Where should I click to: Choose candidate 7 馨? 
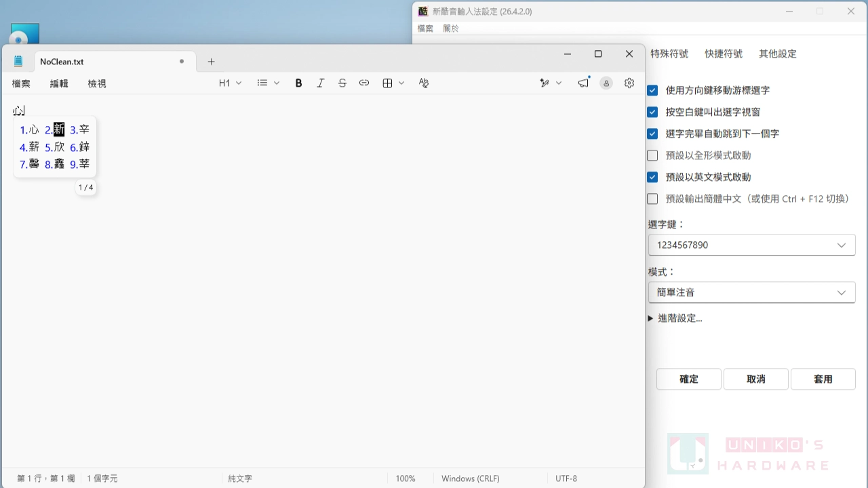tap(29, 164)
